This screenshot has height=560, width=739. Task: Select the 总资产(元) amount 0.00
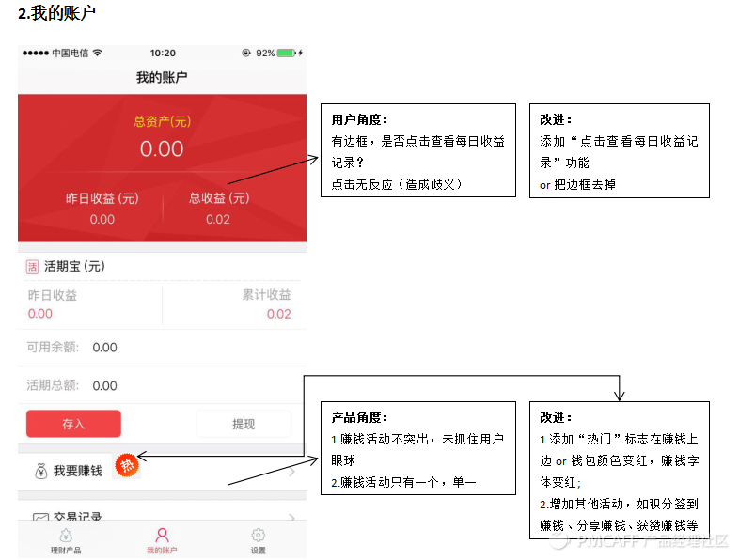point(162,148)
